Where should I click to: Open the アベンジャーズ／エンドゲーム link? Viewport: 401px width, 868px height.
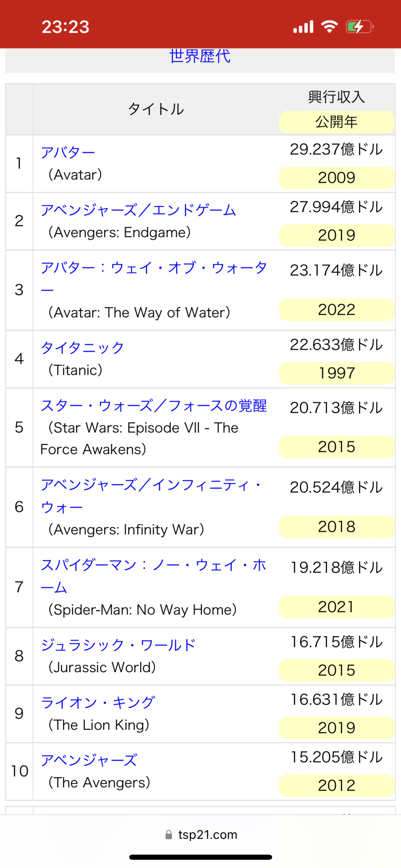[138, 210]
